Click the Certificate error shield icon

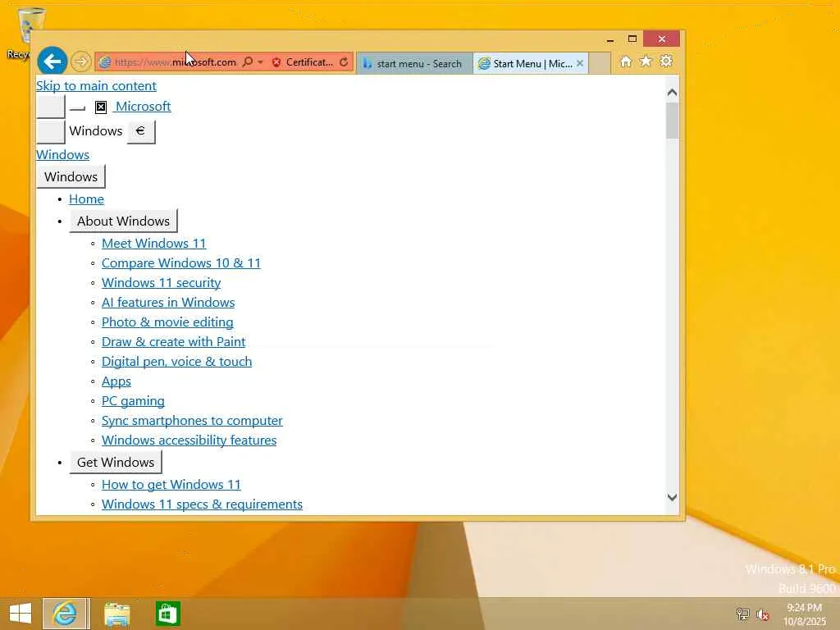pyautogui.click(x=276, y=62)
